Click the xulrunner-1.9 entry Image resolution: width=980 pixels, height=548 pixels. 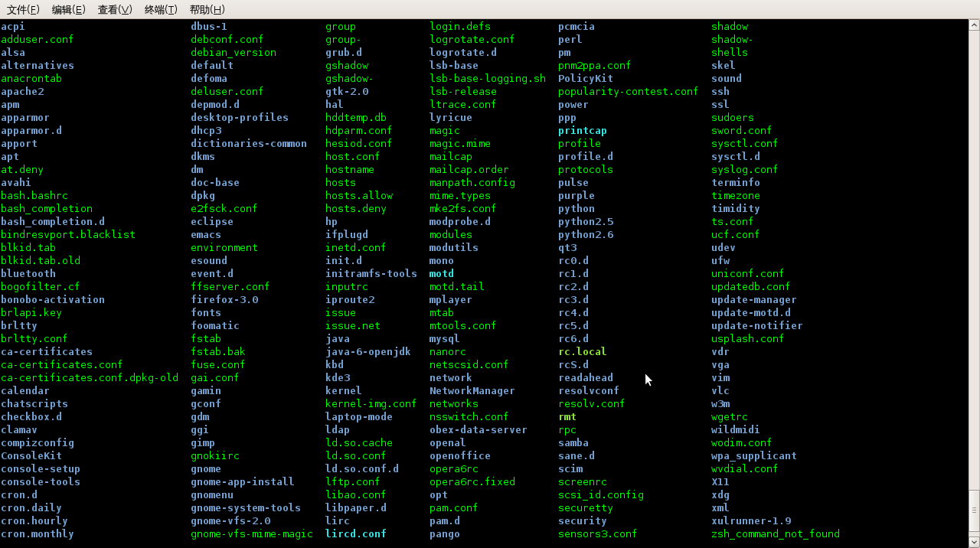(751, 520)
